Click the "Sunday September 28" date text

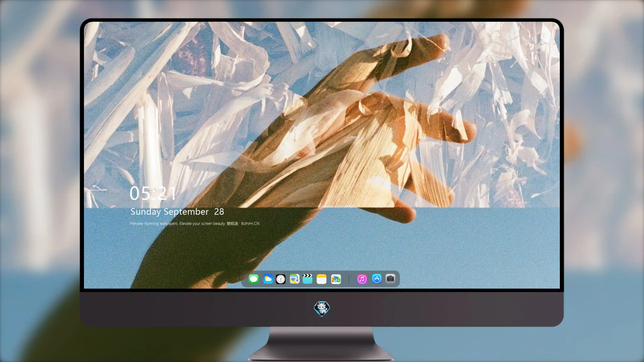pyautogui.click(x=177, y=212)
